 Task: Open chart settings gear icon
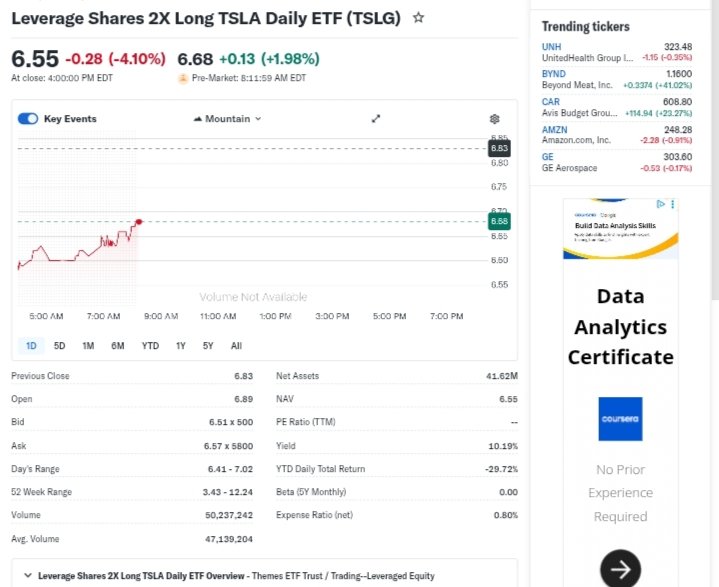point(494,118)
